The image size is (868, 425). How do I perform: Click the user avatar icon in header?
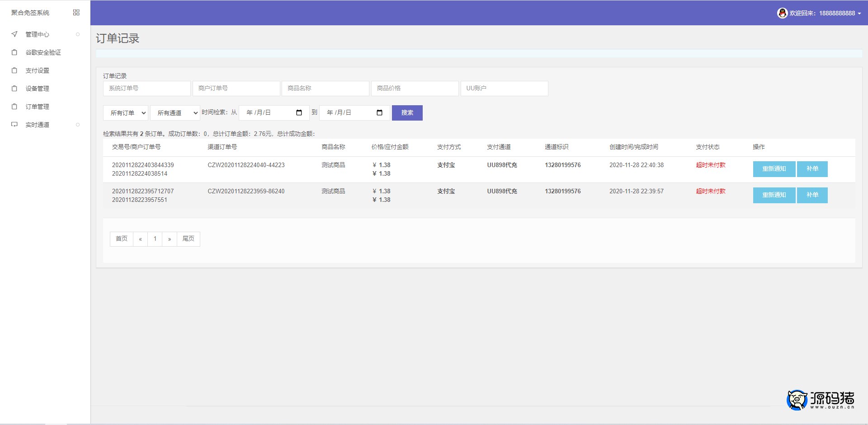pos(782,13)
